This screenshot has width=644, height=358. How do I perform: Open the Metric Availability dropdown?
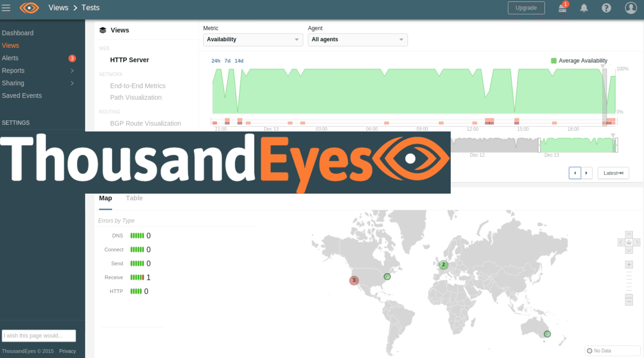coord(253,40)
